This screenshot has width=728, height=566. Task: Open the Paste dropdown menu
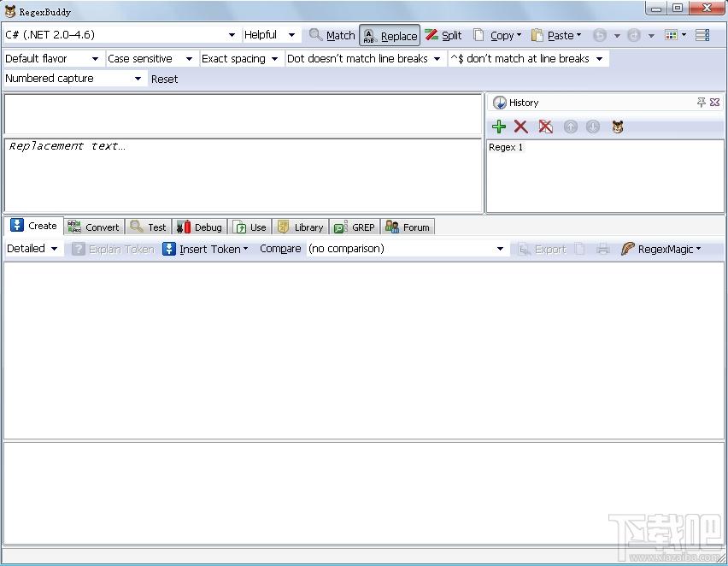click(x=556, y=35)
